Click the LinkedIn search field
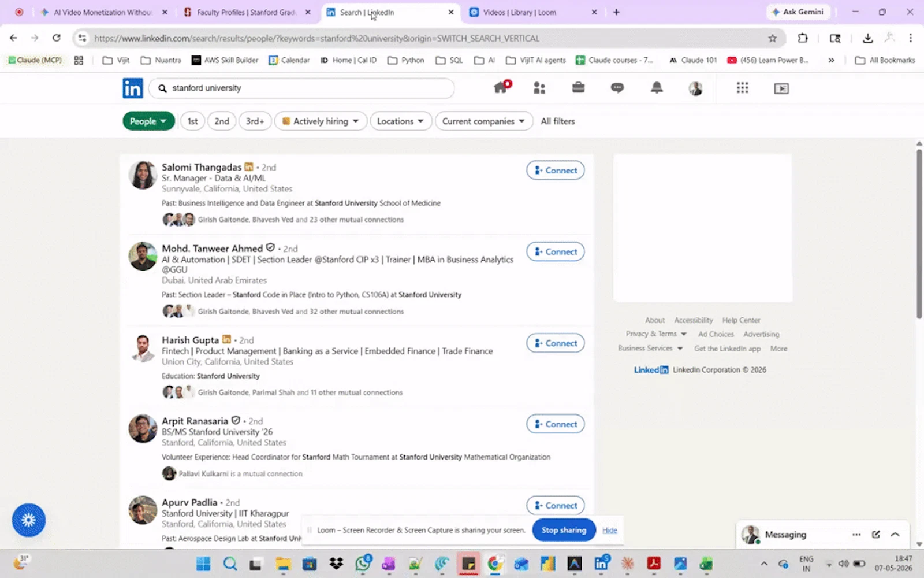924x578 pixels. pos(301,88)
